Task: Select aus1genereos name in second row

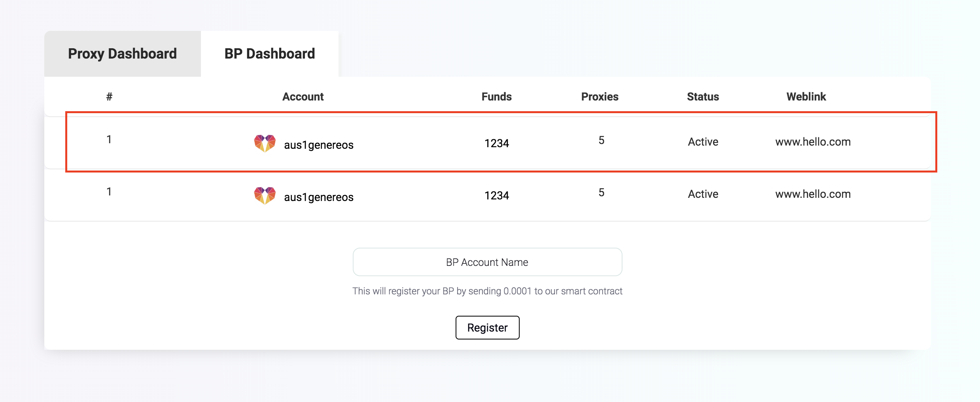Action: 319,197
